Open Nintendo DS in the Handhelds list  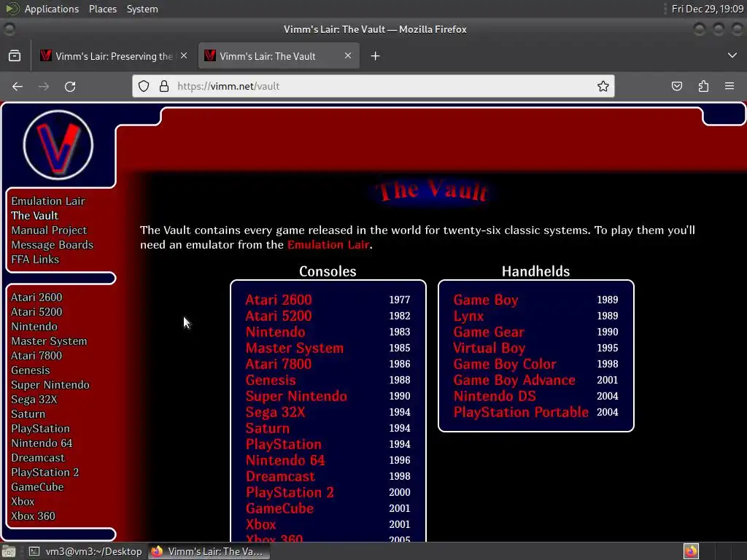pyautogui.click(x=495, y=396)
